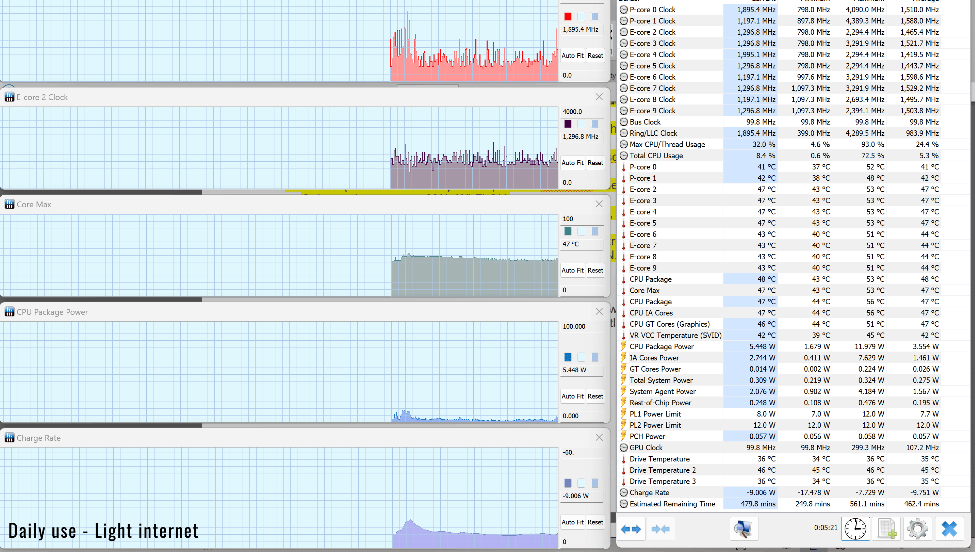Click the expand columns blue arrows icon

(x=631, y=529)
